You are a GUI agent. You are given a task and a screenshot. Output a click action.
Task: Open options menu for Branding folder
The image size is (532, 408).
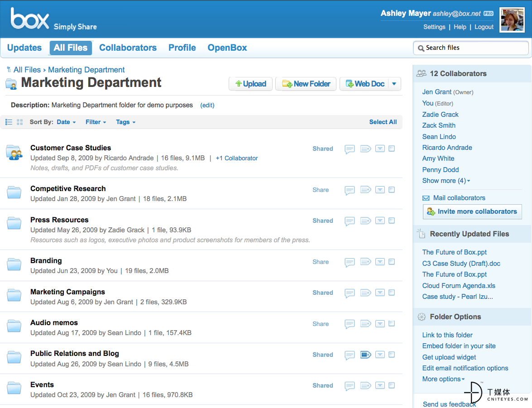coord(380,262)
